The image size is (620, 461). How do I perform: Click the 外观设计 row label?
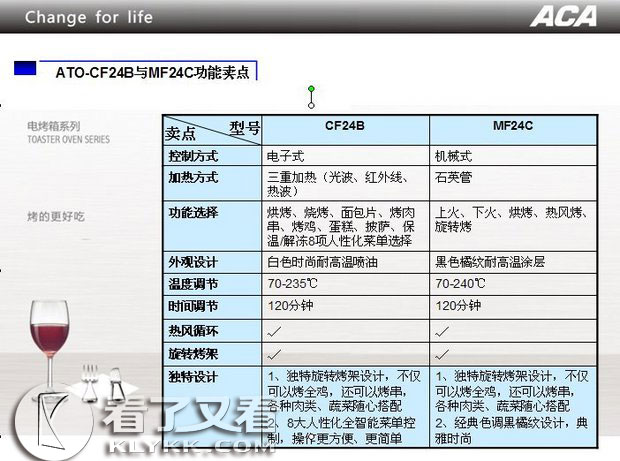pos(193,262)
